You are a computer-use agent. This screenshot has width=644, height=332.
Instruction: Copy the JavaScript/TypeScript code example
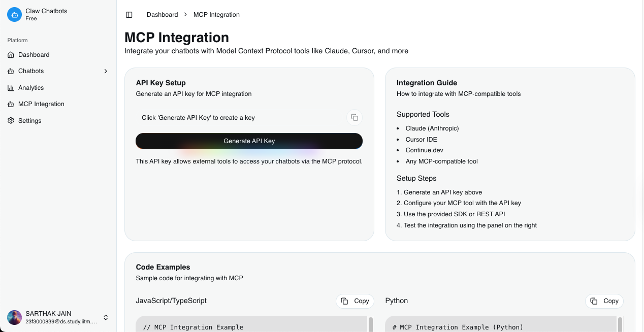click(x=355, y=301)
